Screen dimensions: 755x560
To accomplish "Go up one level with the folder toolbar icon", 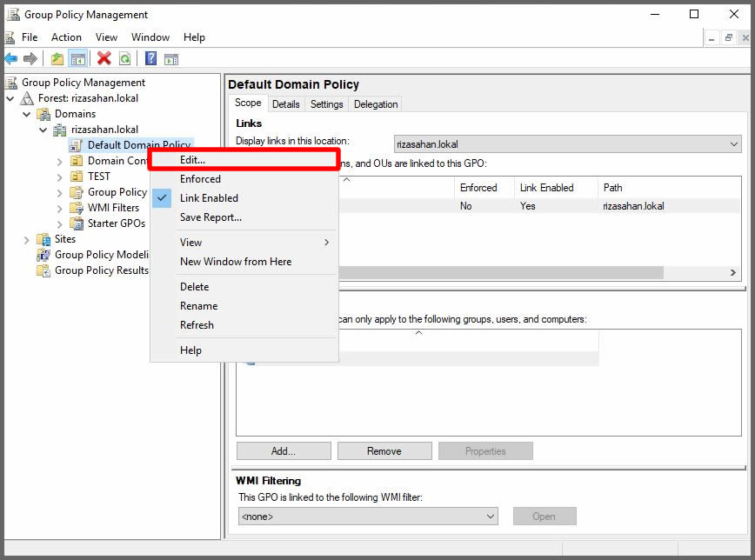I will (x=57, y=59).
